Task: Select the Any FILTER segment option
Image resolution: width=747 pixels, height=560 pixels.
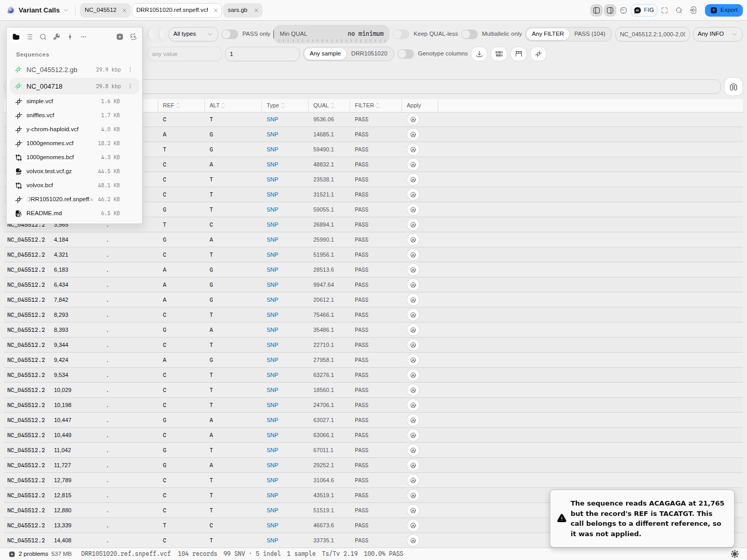Action: 548,34
